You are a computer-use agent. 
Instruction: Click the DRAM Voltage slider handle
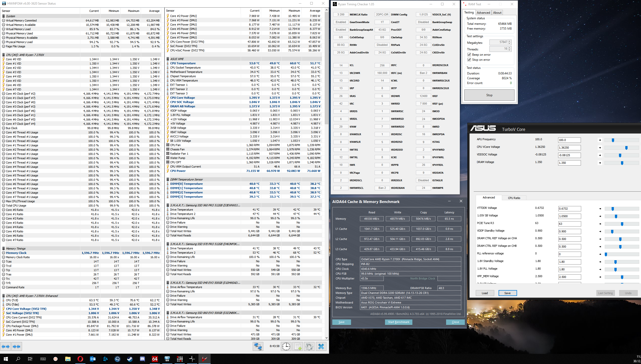coord(622,163)
